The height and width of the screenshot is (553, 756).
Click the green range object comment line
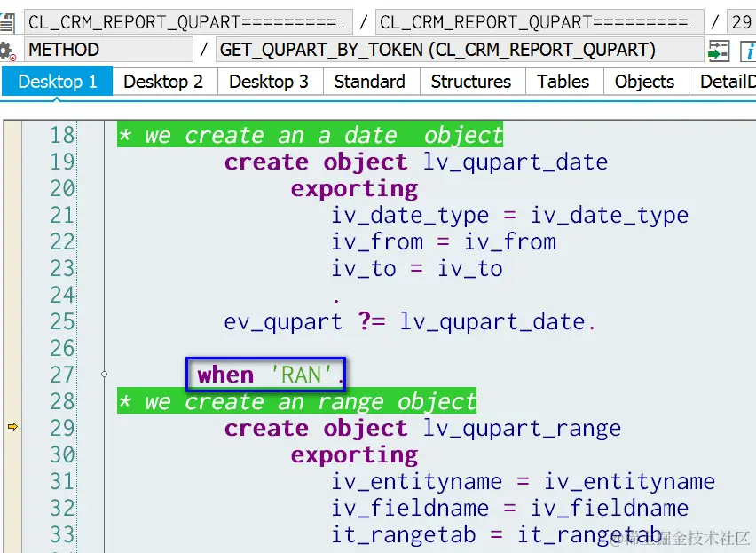(297, 400)
